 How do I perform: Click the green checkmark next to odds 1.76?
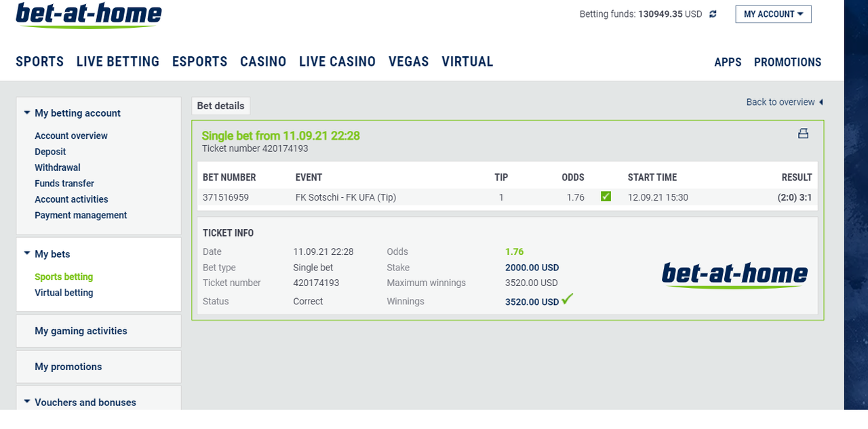point(606,197)
